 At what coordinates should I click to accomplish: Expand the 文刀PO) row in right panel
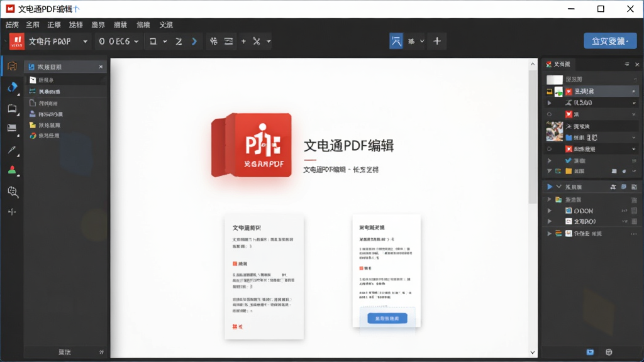click(550, 221)
